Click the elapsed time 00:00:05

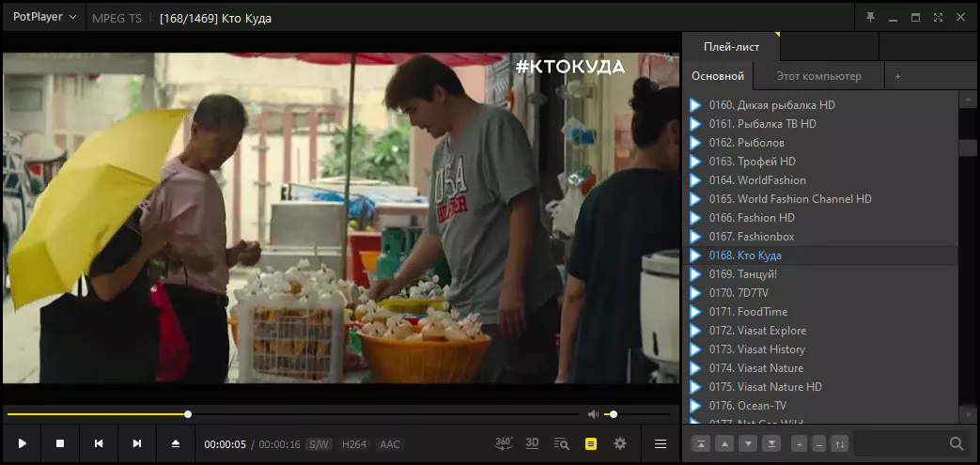pyautogui.click(x=225, y=444)
